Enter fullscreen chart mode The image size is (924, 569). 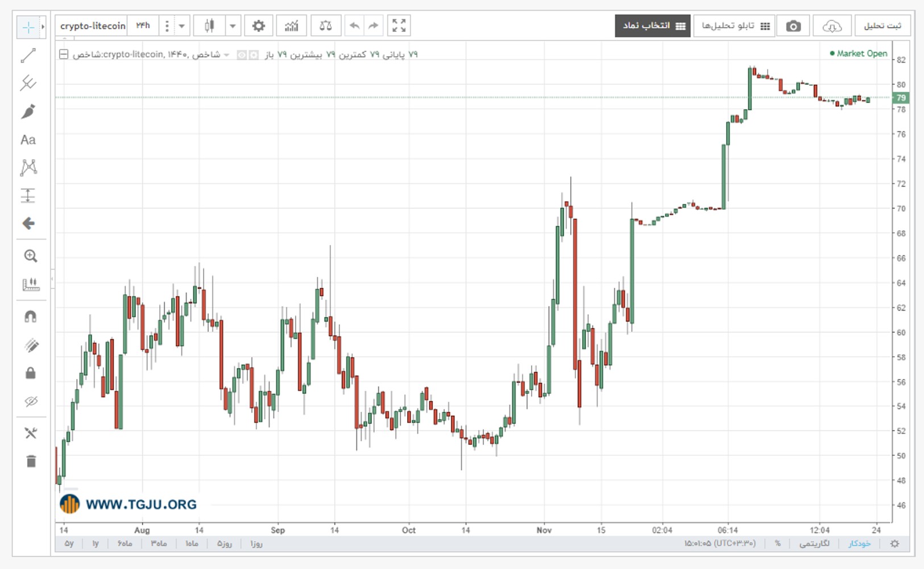click(399, 26)
